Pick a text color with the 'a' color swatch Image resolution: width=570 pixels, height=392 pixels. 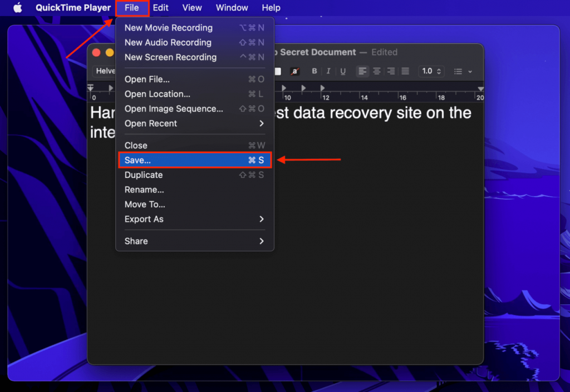[296, 71]
